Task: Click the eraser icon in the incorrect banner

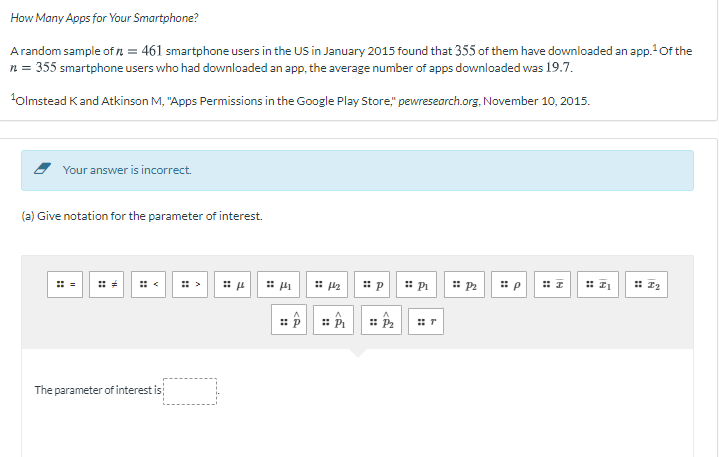Action: (x=43, y=169)
